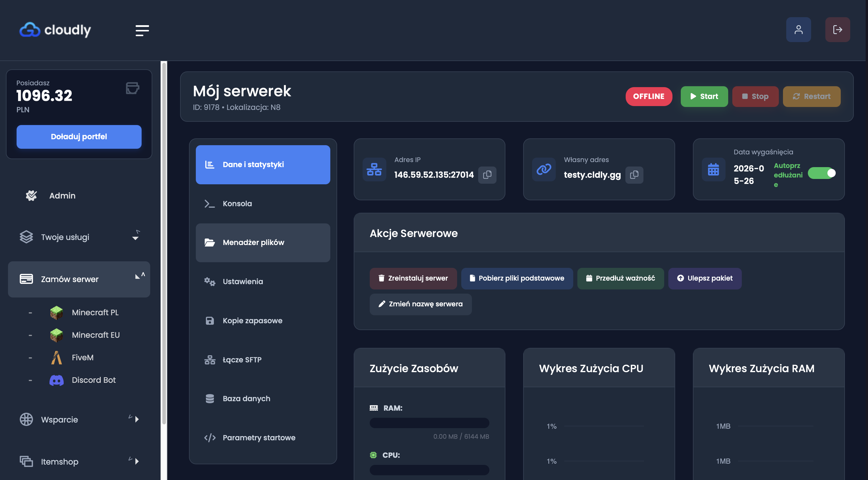
Task: Click the RAM usage progress bar
Action: 429,423
